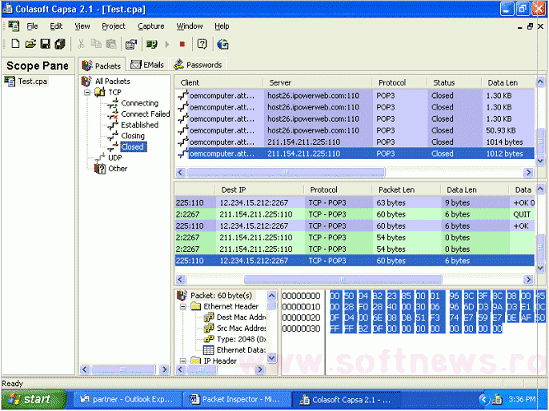Switch to the EMails tab

point(147,65)
